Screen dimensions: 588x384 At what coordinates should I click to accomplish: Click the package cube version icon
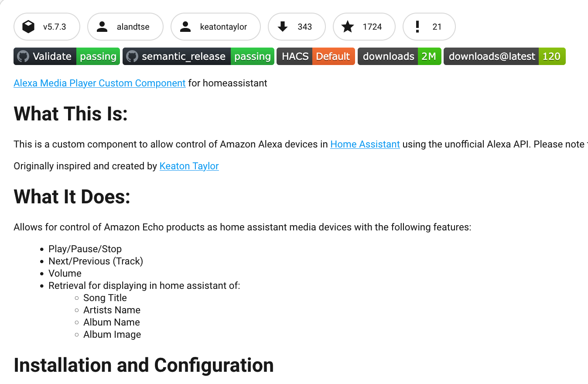point(28,27)
